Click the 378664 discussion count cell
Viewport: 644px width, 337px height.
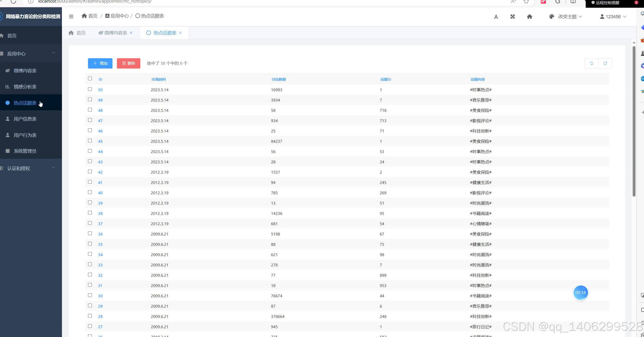point(278,316)
